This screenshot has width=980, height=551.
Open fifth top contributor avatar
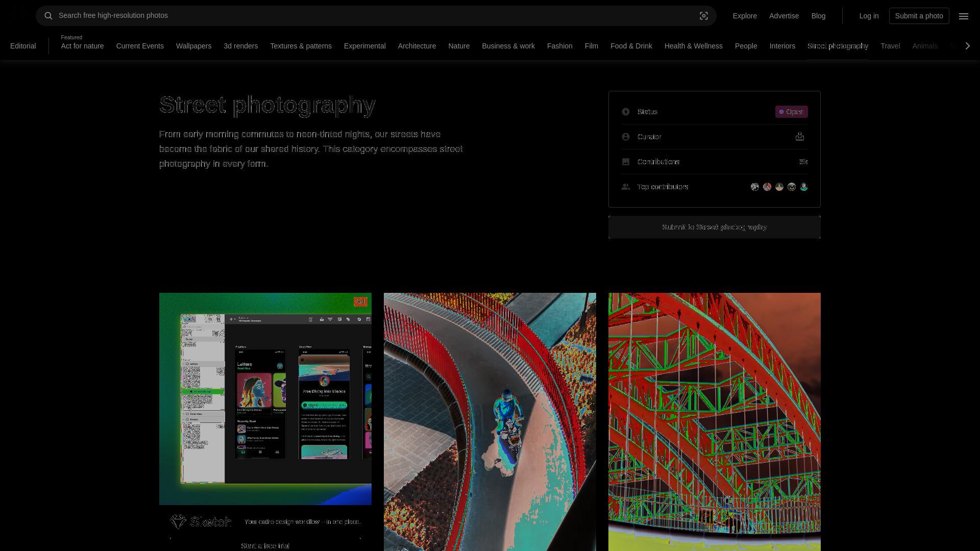coord(804,187)
